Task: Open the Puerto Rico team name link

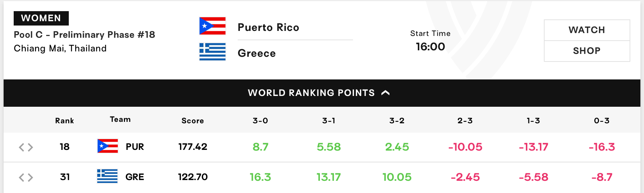Action: pyautogui.click(x=268, y=27)
